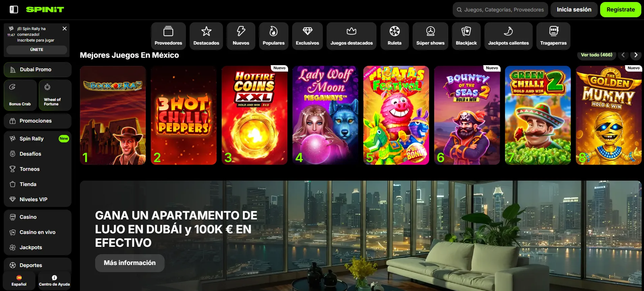644x291 pixels.
Task: Show previous games with the left arrow
Action: (623, 55)
